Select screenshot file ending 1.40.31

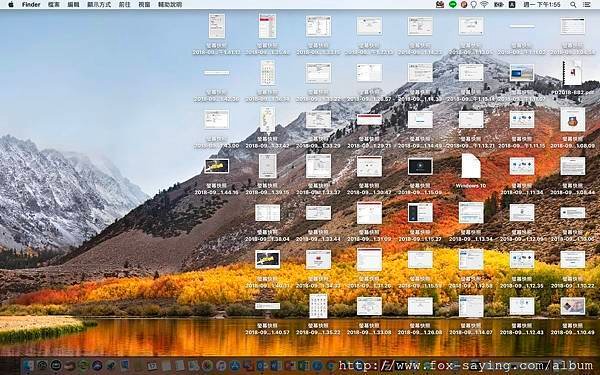tap(267, 259)
